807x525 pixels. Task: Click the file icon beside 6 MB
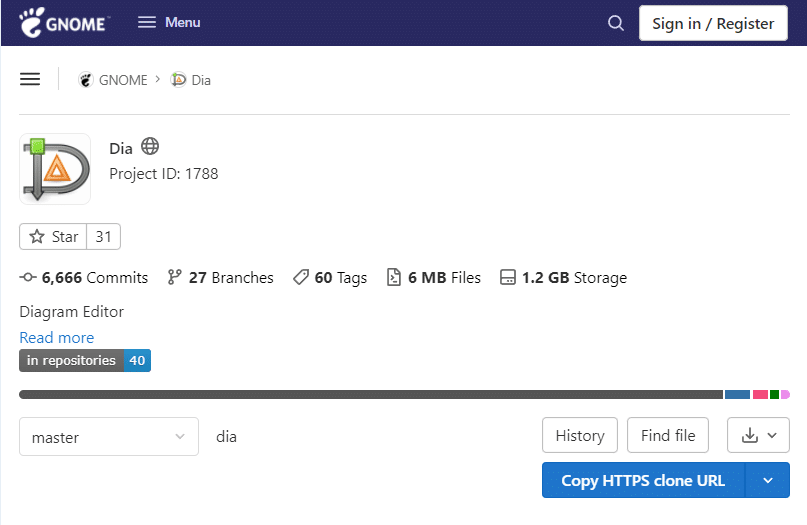(394, 277)
